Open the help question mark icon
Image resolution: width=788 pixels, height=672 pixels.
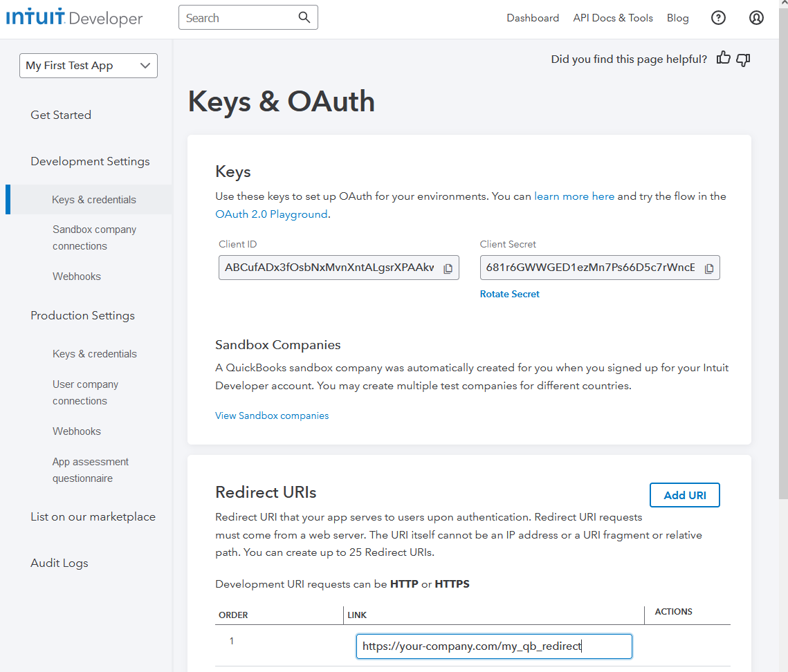(718, 18)
